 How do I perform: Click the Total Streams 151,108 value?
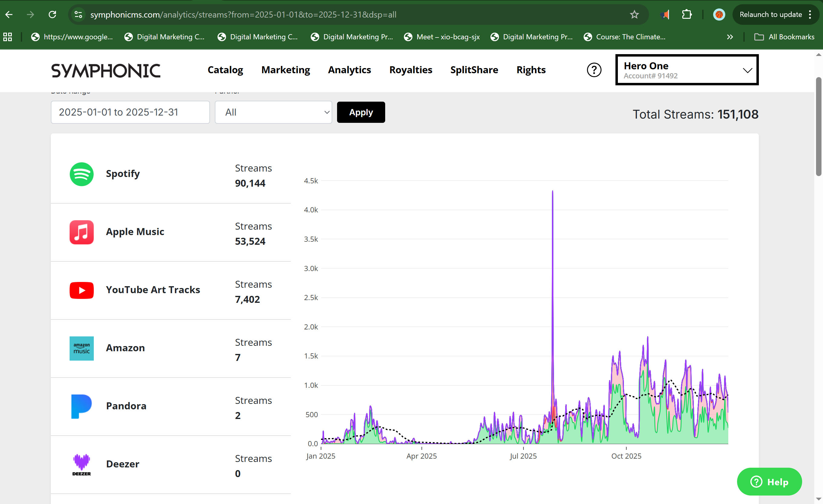738,114
